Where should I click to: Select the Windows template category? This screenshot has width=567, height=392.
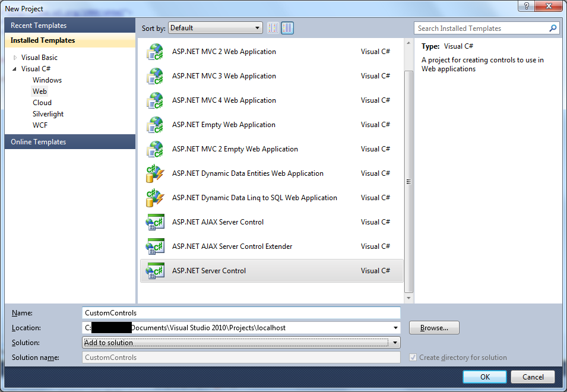pyautogui.click(x=47, y=80)
